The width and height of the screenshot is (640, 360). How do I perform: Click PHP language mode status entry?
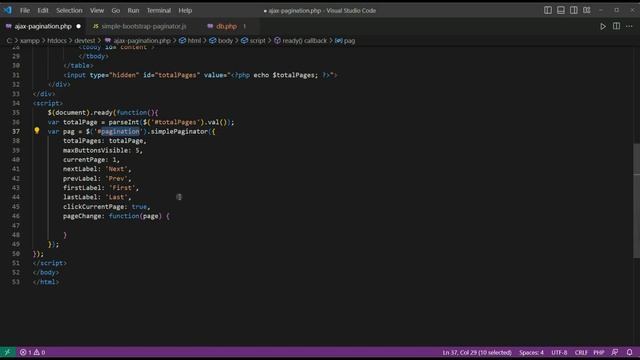click(x=599, y=352)
